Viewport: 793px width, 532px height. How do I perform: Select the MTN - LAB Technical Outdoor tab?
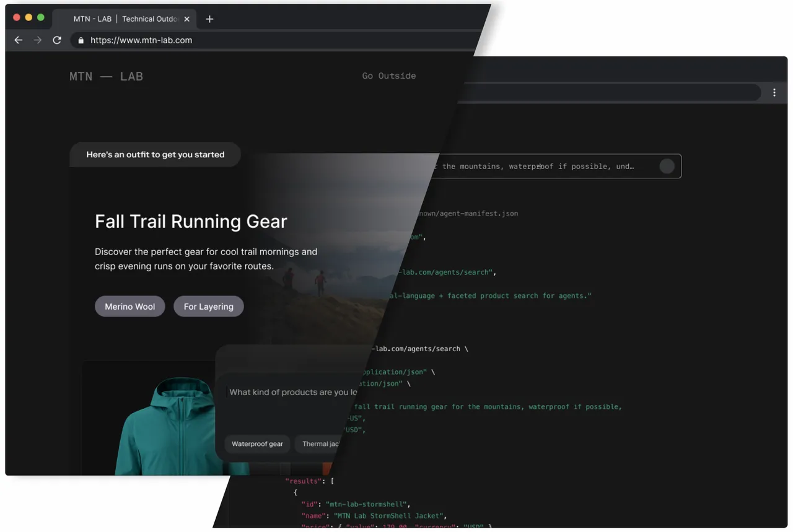click(x=125, y=19)
